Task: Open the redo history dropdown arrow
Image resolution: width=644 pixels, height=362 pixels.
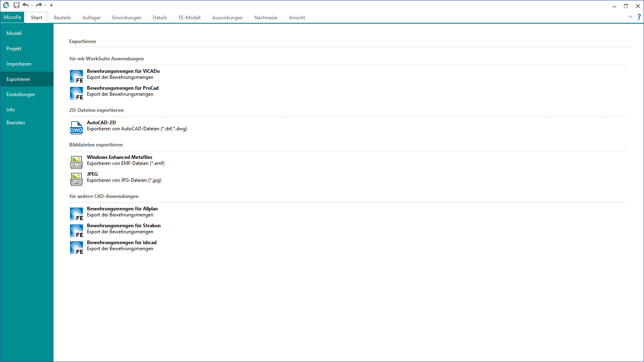Action: 45,6
